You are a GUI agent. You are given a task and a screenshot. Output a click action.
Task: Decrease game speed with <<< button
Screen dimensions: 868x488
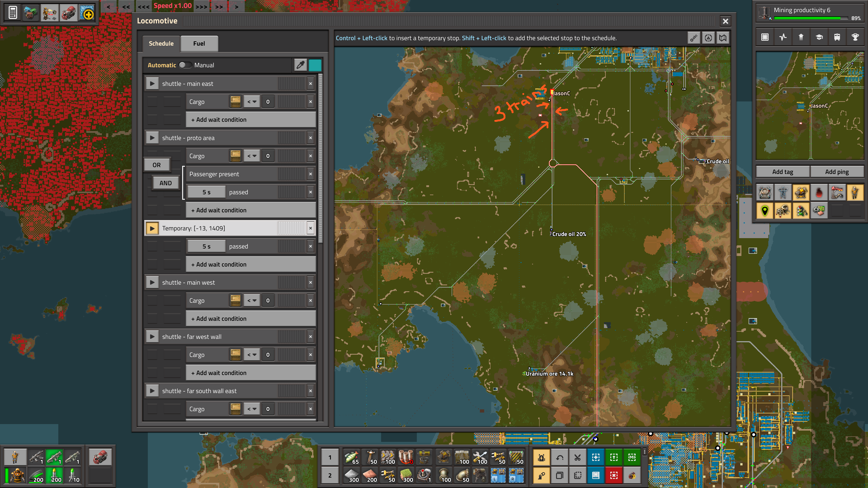click(144, 6)
